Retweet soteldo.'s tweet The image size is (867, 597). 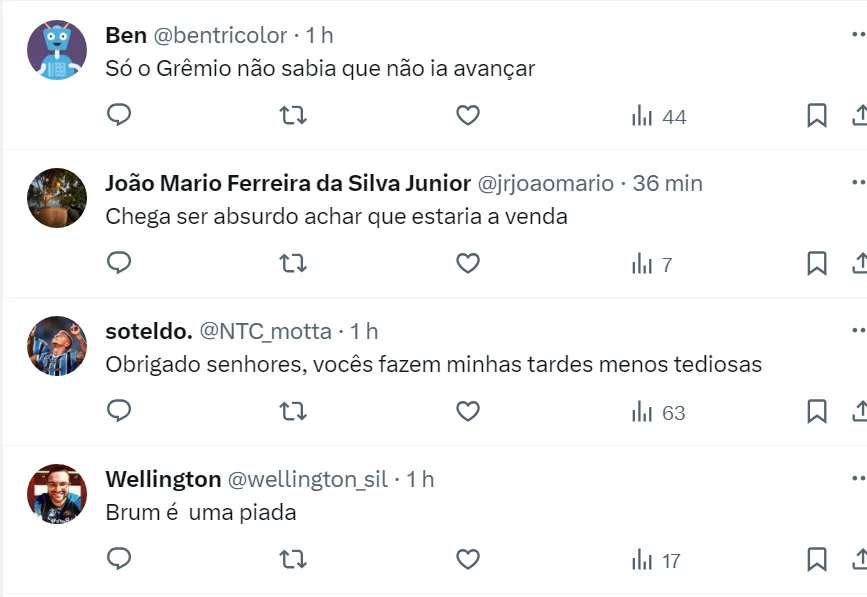point(293,411)
